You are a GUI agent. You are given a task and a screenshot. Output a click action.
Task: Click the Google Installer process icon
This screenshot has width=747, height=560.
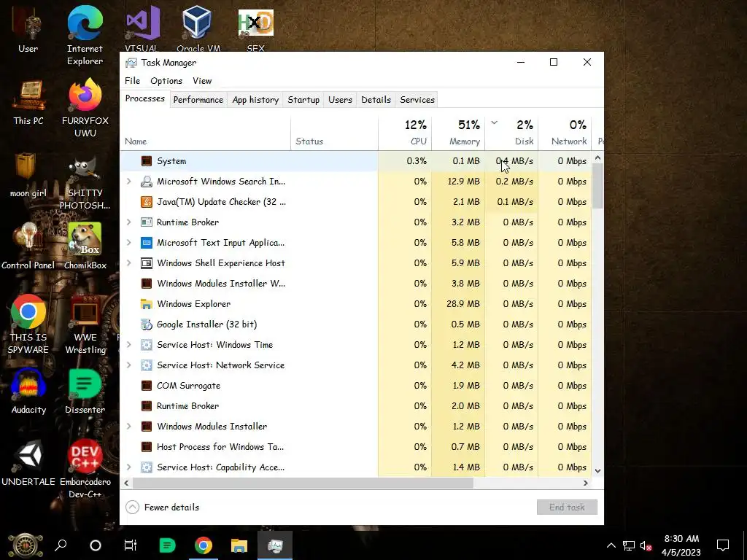pos(147,324)
